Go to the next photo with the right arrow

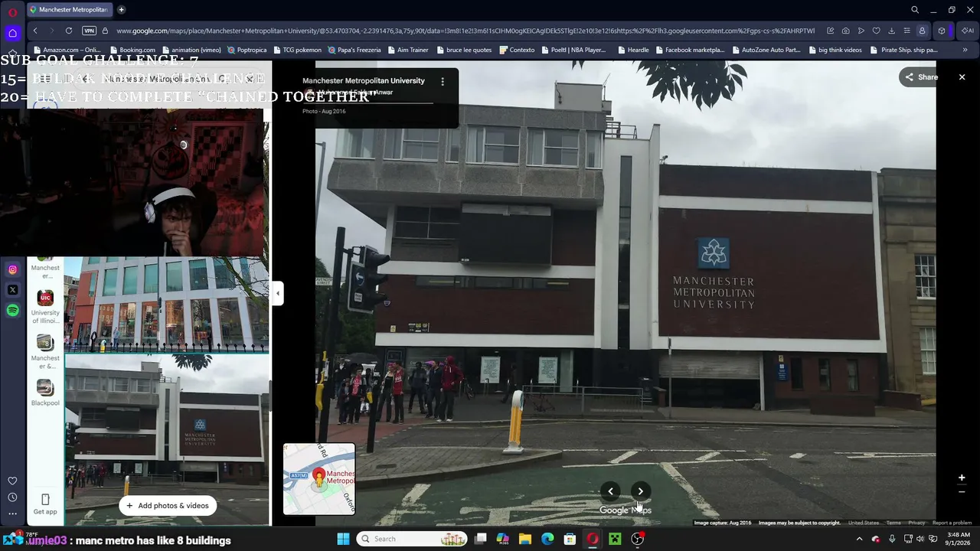point(641,491)
